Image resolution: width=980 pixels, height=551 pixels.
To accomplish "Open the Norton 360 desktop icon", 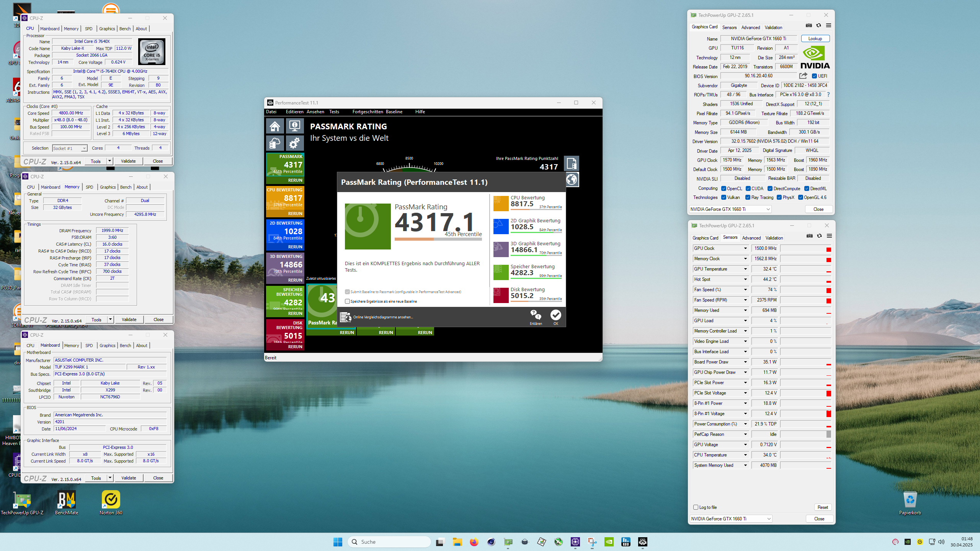I will 111,503.
